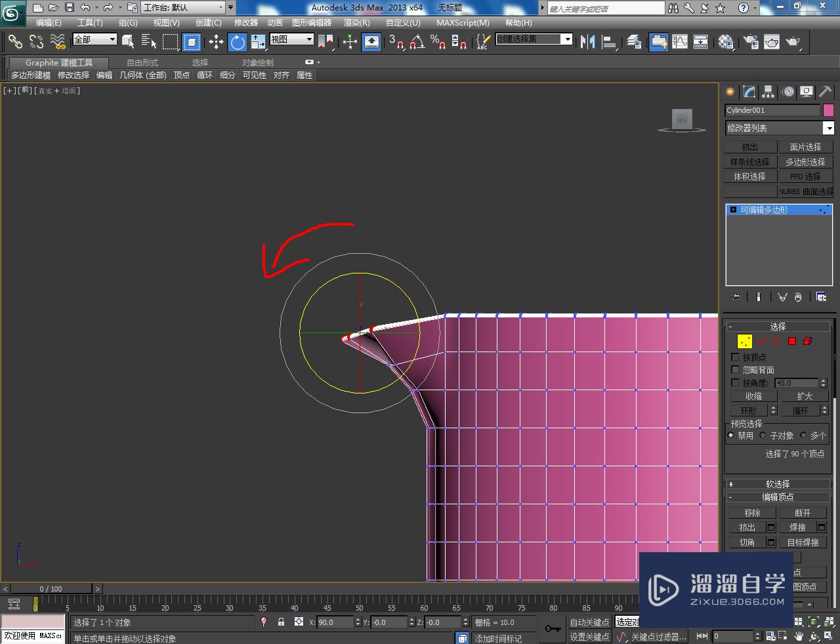Screen dimensions: 840x644
Task: Toggle the selection lock padlock icon
Action: (281, 622)
